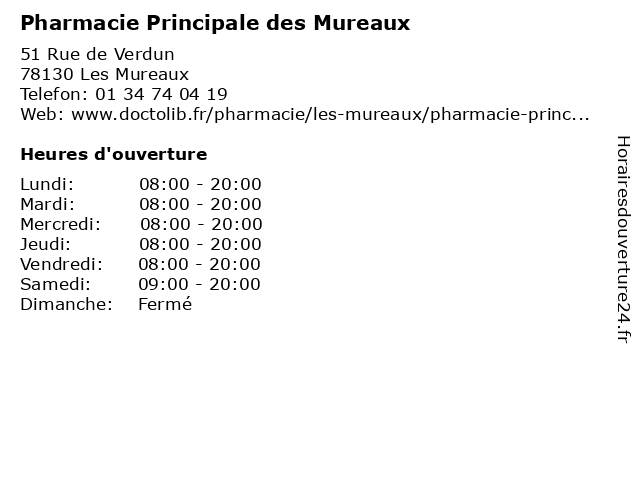Click the Lundi day label
The image size is (640, 480).
tap(47, 184)
